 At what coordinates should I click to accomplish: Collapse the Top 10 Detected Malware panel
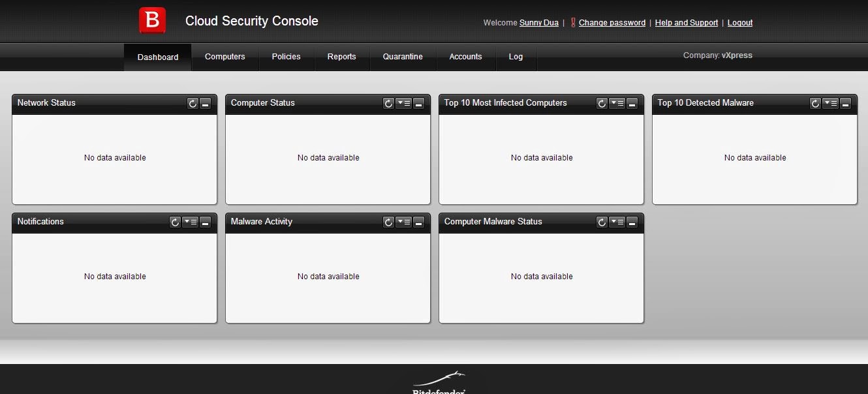pyautogui.click(x=846, y=104)
